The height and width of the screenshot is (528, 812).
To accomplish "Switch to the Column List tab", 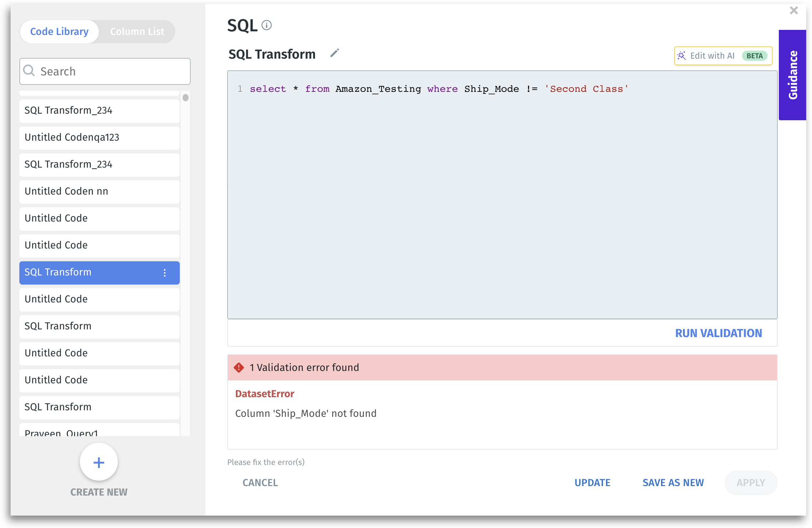I will point(137,32).
